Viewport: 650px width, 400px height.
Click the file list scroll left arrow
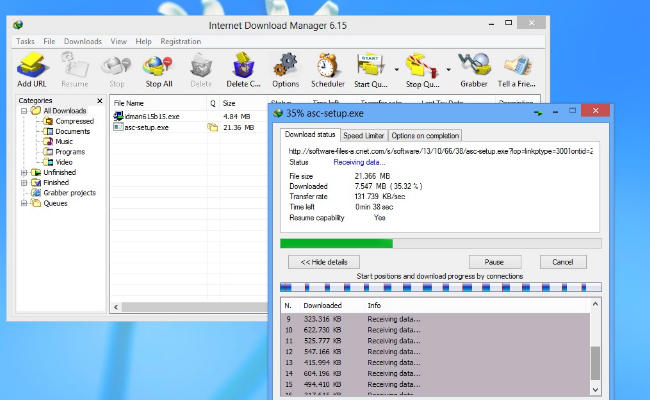coord(116,307)
